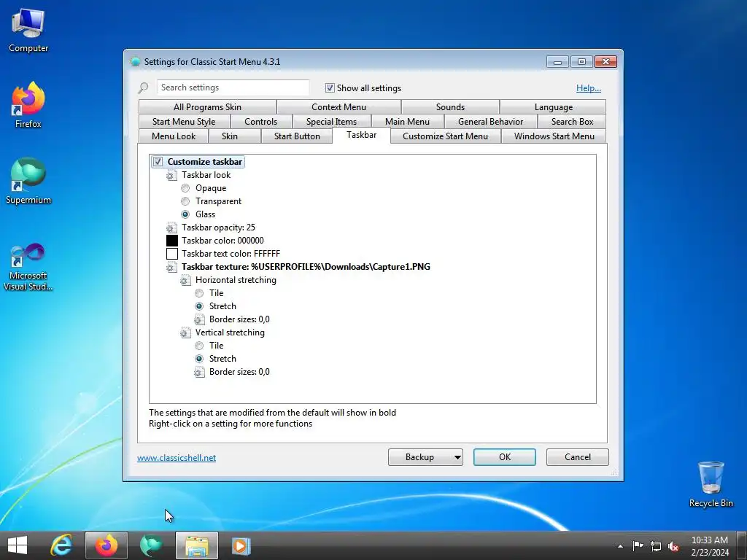Click the gear icon beside Horizontal stretching
This screenshot has width=747, height=560.
coord(185,281)
